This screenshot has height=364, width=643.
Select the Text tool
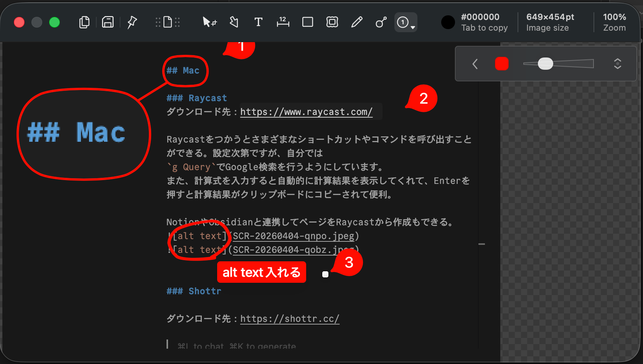click(258, 22)
